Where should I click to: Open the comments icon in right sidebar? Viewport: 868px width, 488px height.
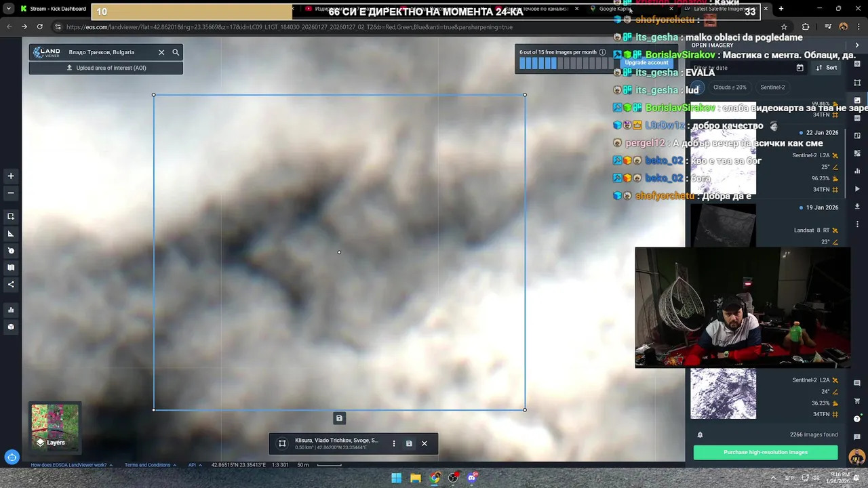coord(857,384)
